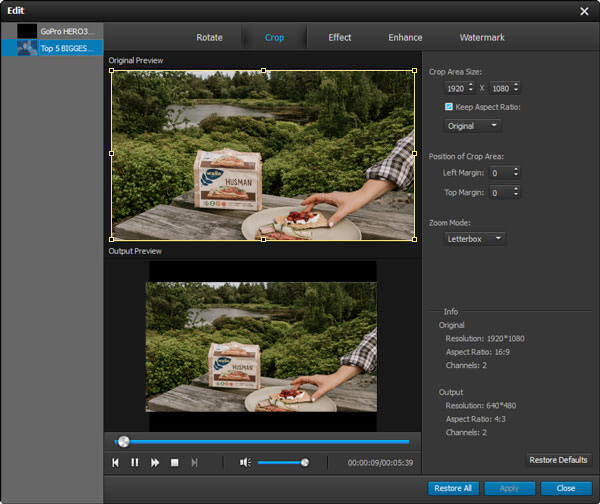Click crop width field showing 1920

pyautogui.click(x=456, y=88)
